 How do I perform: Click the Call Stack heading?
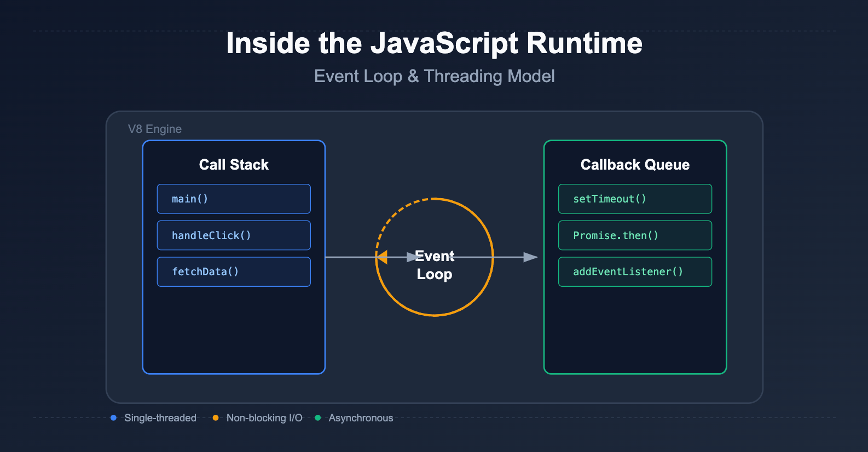234,165
